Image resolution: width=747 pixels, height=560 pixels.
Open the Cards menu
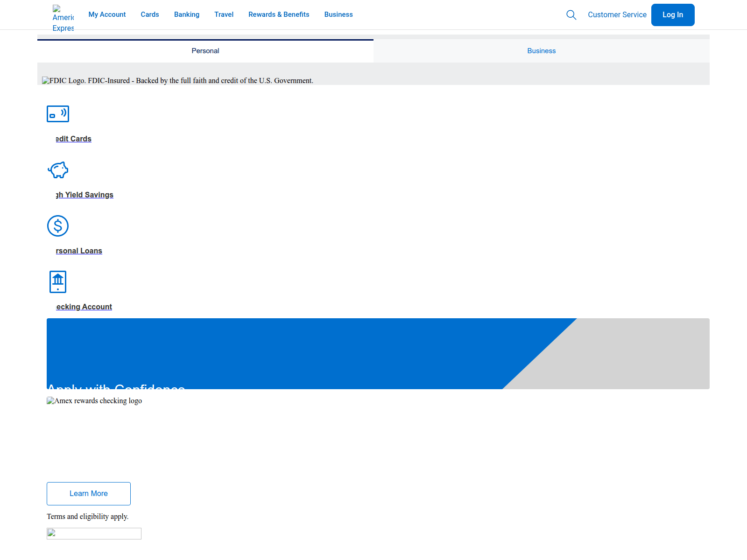[150, 14]
